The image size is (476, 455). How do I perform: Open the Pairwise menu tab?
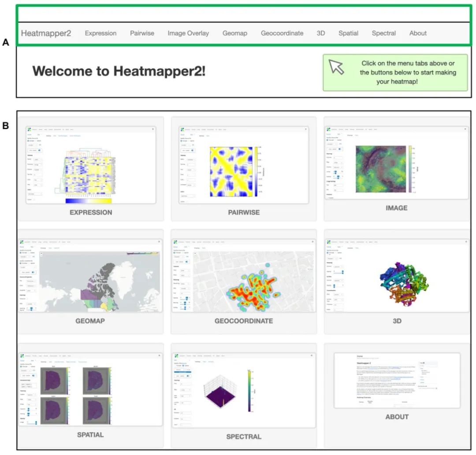tap(142, 33)
